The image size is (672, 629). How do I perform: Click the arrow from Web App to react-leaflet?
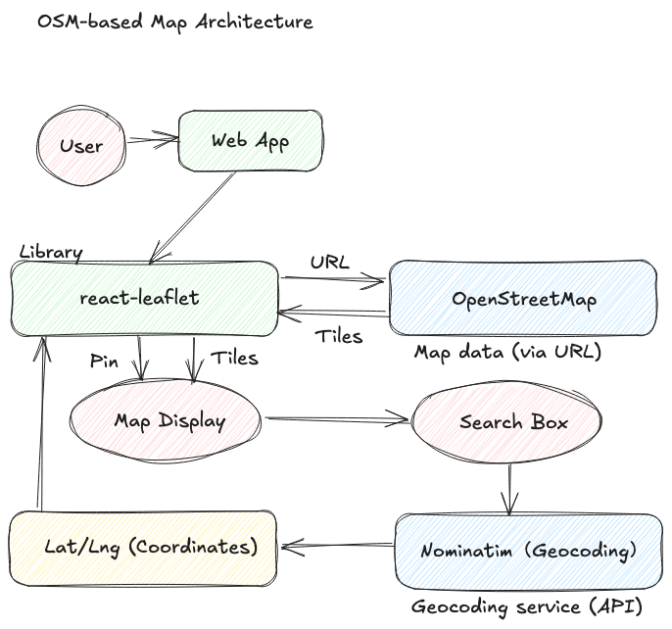pyautogui.click(x=192, y=218)
